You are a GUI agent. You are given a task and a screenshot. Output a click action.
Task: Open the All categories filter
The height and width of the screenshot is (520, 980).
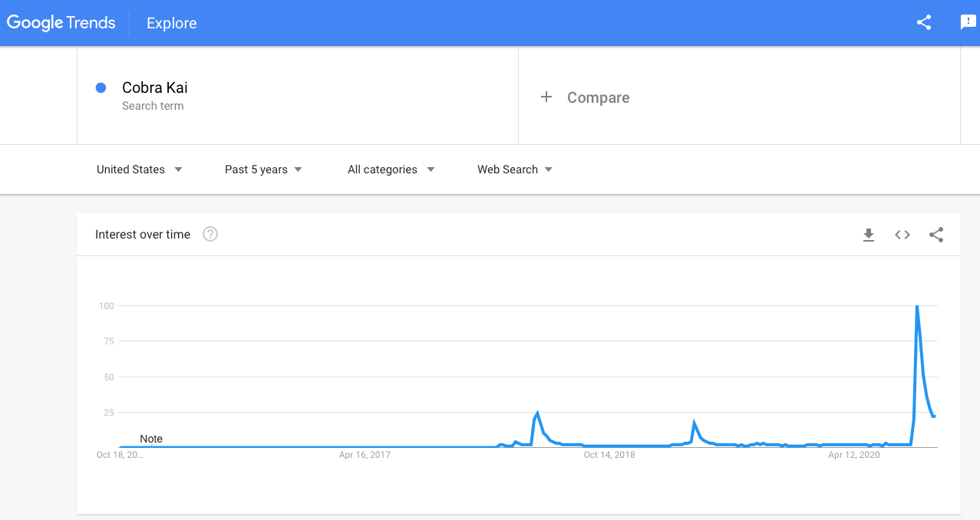click(390, 169)
